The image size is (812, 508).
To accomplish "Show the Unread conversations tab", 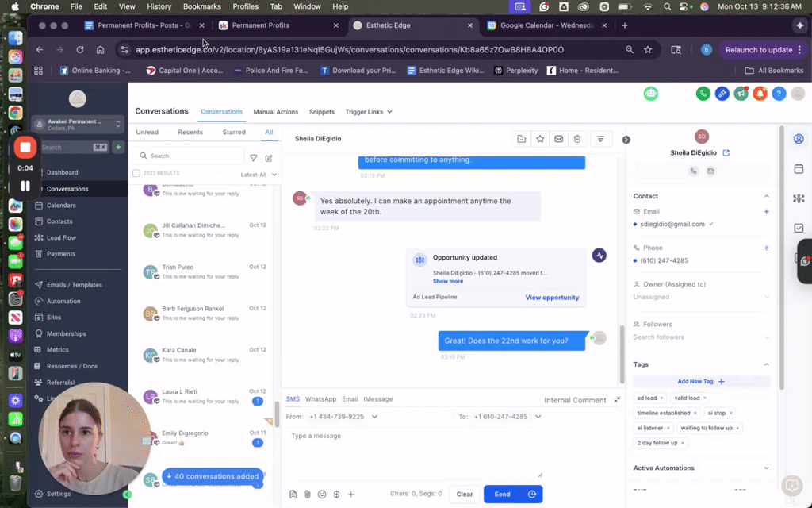I will click(147, 133).
